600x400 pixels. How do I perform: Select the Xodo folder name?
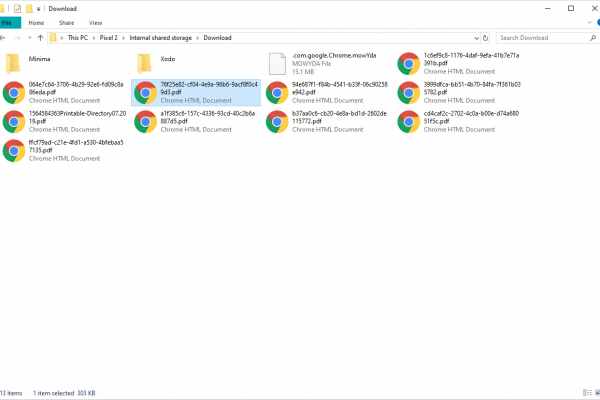pyautogui.click(x=168, y=59)
